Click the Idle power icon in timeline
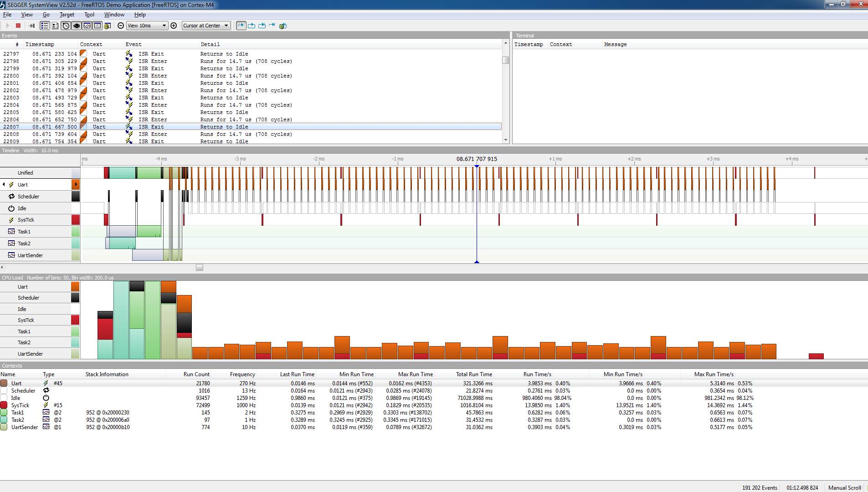Screen dimensions: 868x492 coord(11,208)
